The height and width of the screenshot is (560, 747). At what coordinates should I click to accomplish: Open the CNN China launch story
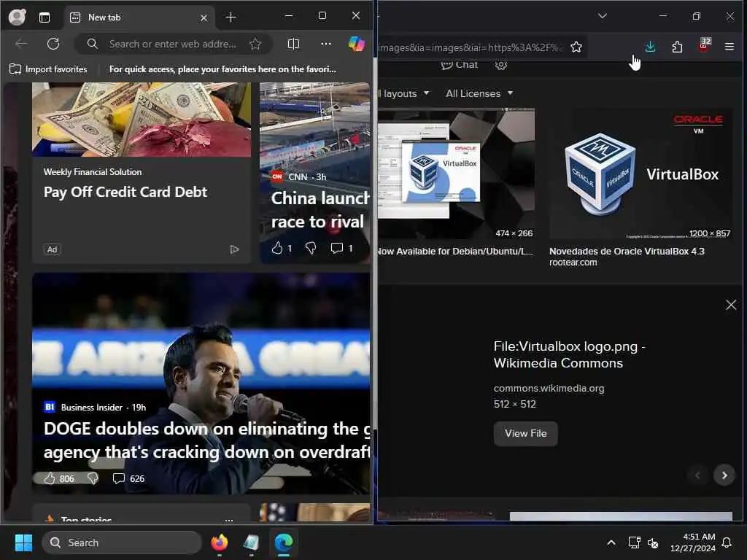tap(320, 209)
